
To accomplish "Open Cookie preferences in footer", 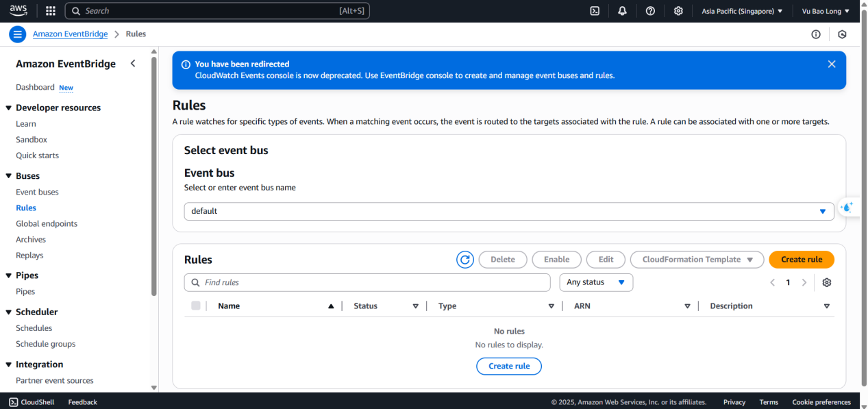I will (821, 402).
